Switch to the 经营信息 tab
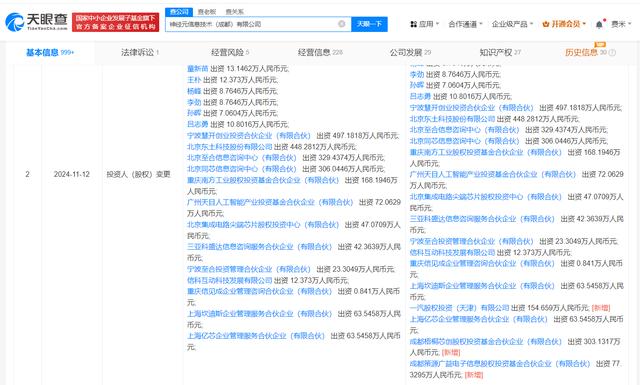This screenshot has width=640, height=385. point(320,52)
